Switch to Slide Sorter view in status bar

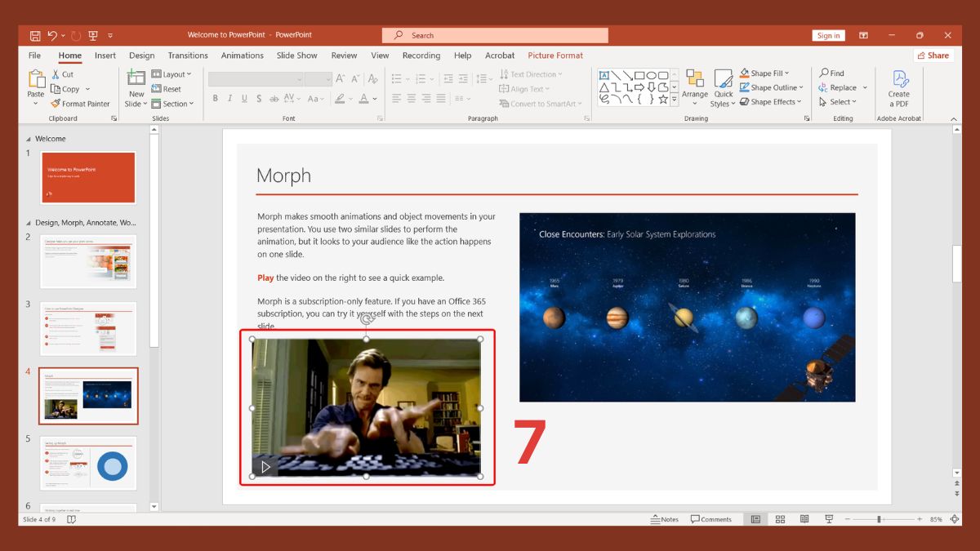(x=780, y=519)
